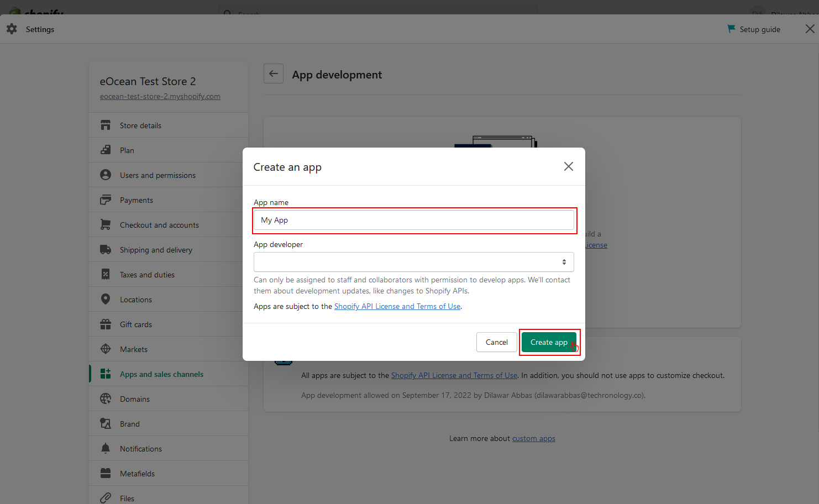The image size is (819, 504).
Task: Click the Checkout cart icon in sidebar
Action: (x=106, y=225)
